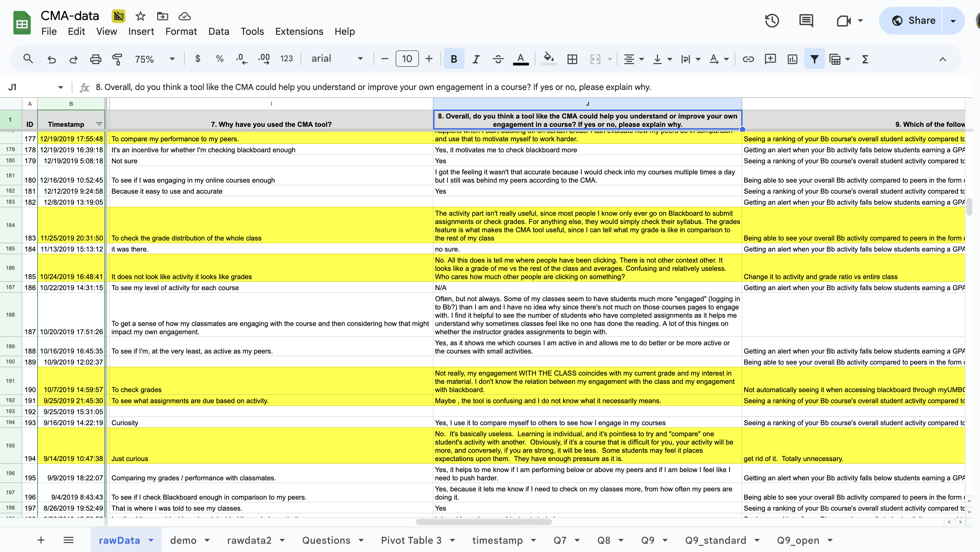Viewport: 980px width, 552px height.
Task: Toggle italic formatting
Action: click(476, 59)
